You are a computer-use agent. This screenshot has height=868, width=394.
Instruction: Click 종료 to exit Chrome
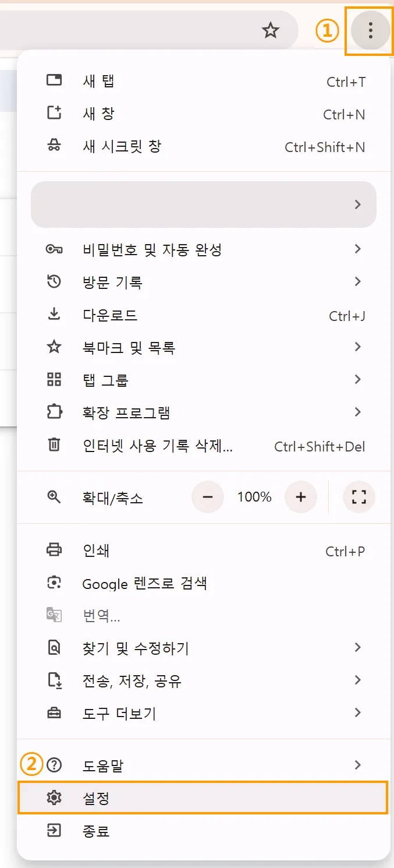pos(96,831)
